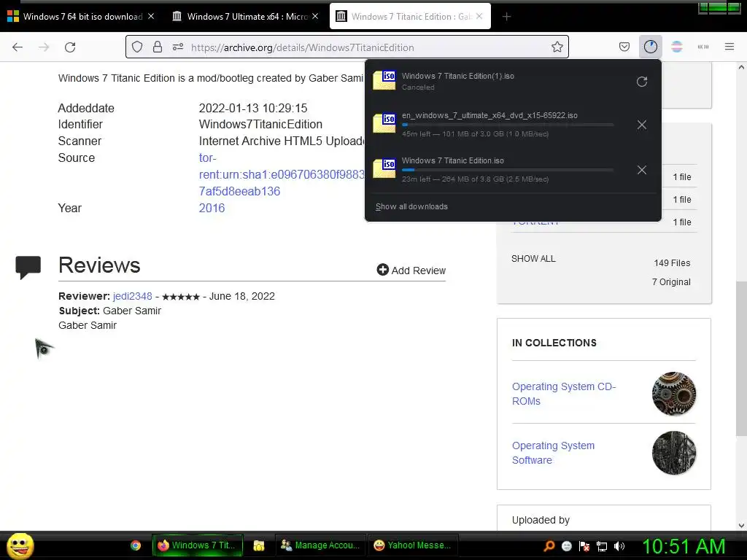Open a new browser tab
The width and height of the screenshot is (747, 560).
coord(506,17)
